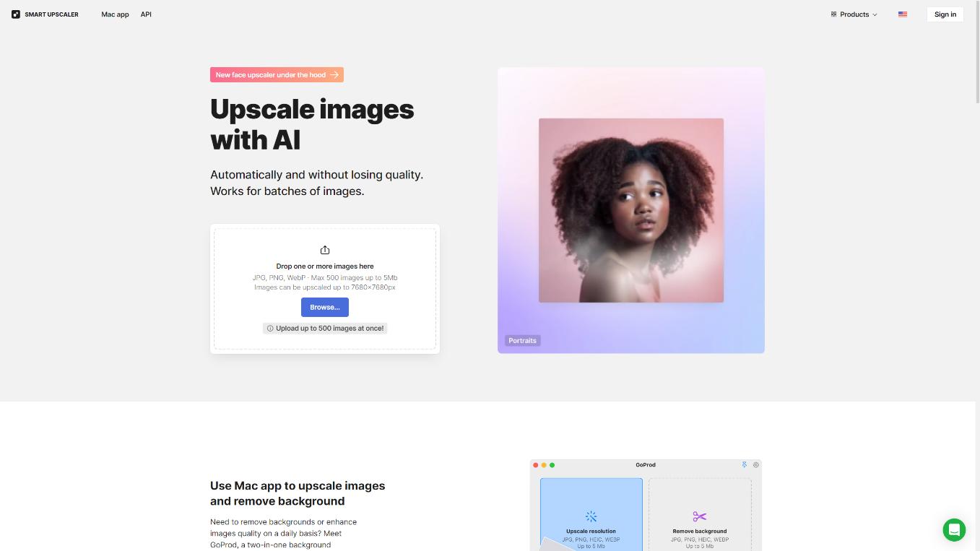
Task: Expand the Products dropdown
Action: 854,14
